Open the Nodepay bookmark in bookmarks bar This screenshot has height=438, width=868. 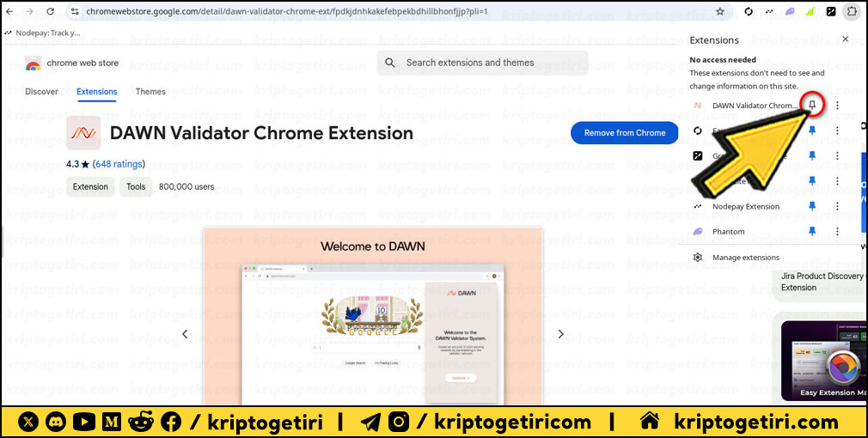tap(43, 33)
